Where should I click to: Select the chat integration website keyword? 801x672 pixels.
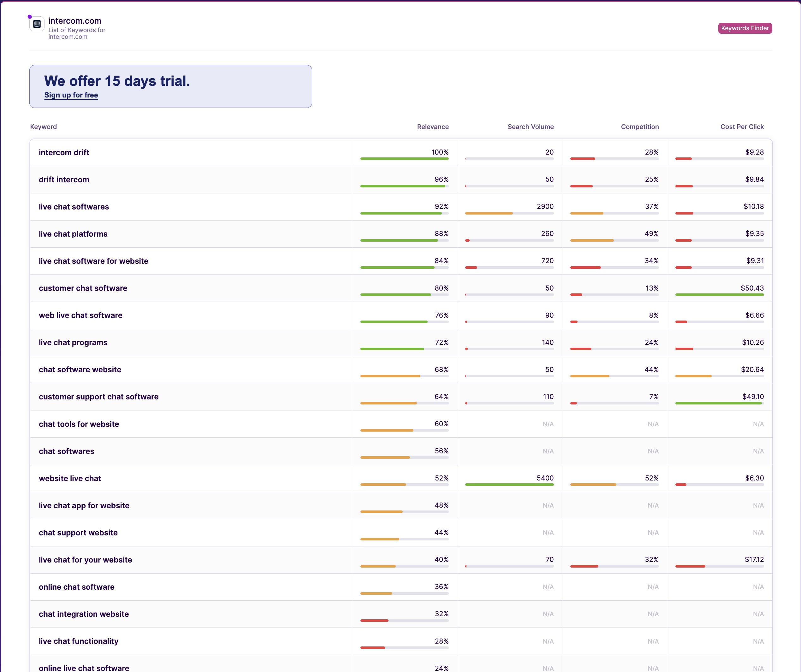pyautogui.click(x=84, y=614)
